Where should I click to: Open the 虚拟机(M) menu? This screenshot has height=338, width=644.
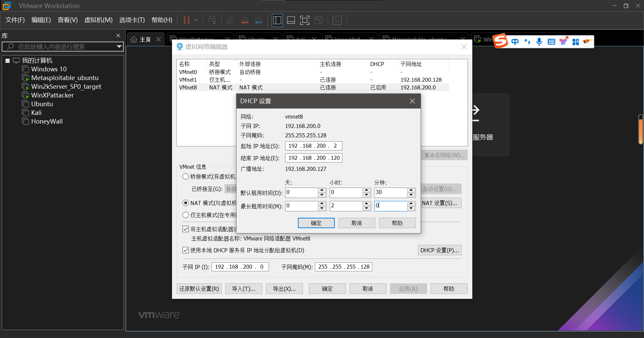pyautogui.click(x=98, y=20)
